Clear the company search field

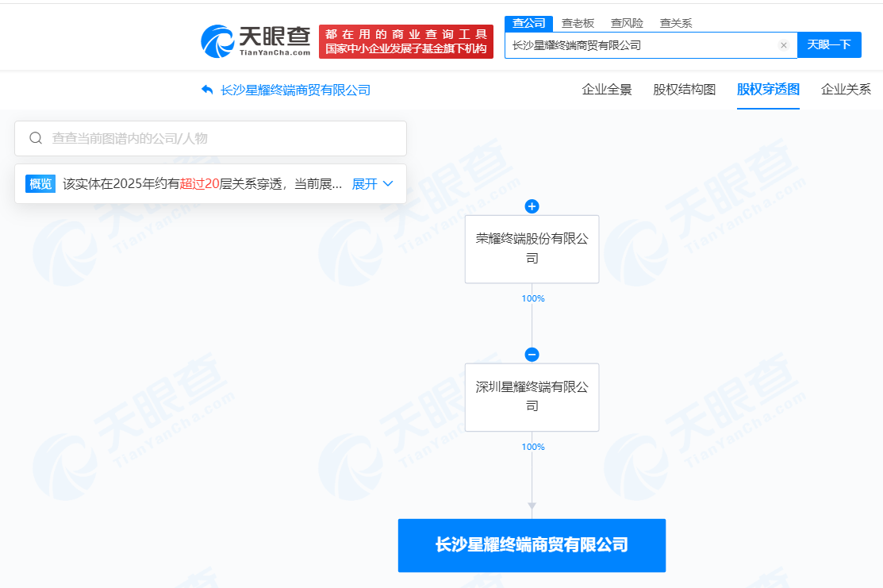[783, 45]
